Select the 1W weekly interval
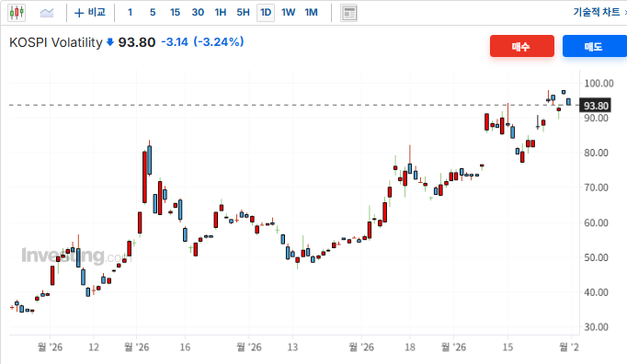 (288, 12)
